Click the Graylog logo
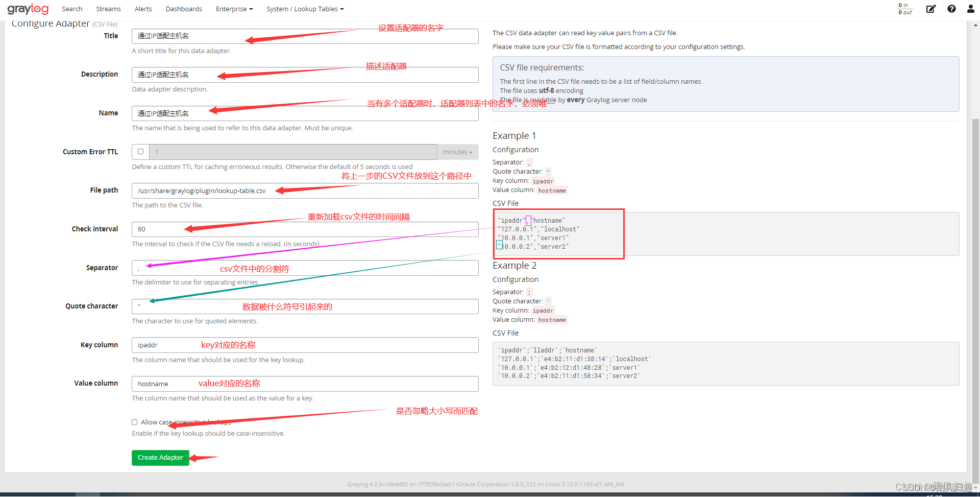The width and height of the screenshot is (980, 497). click(x=28, y=8)
